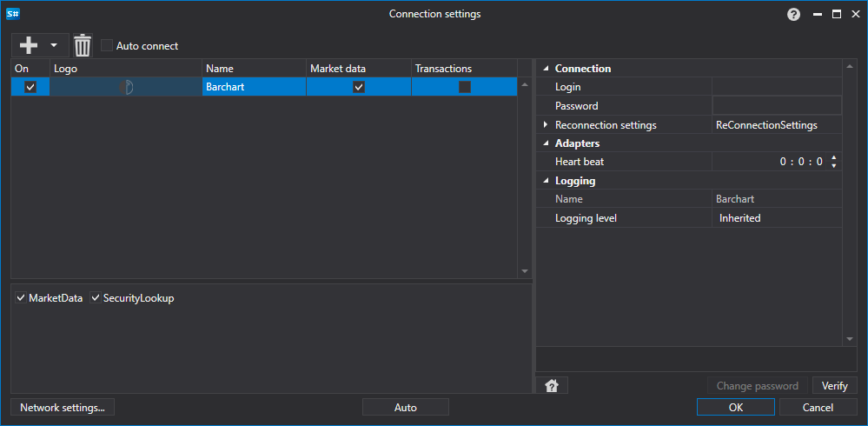Image resolution: width=868 pixels, height=426 pixels.
Task: Collapse the Adapters property group
Action: (547, 143)
